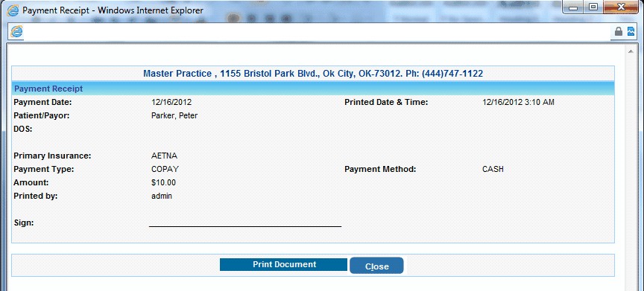Click the patient name Parker, Peter

click(174, 116)
